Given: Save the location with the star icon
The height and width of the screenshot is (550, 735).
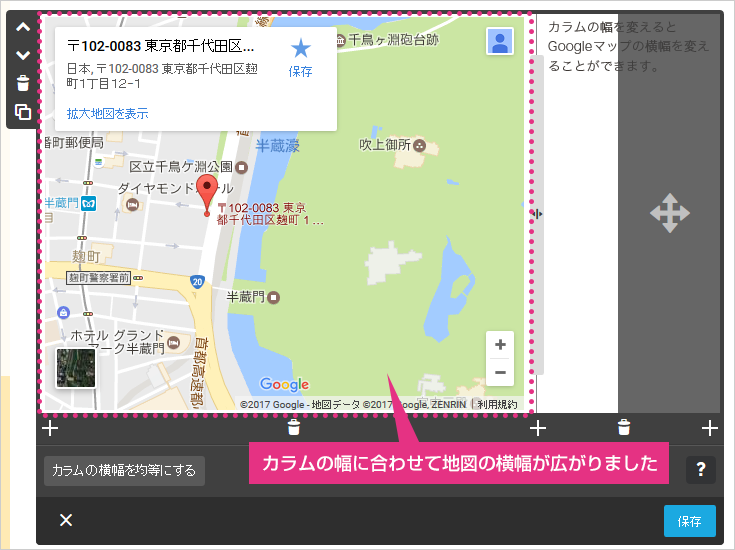Looking at the screenshot, I should point(300,49).
